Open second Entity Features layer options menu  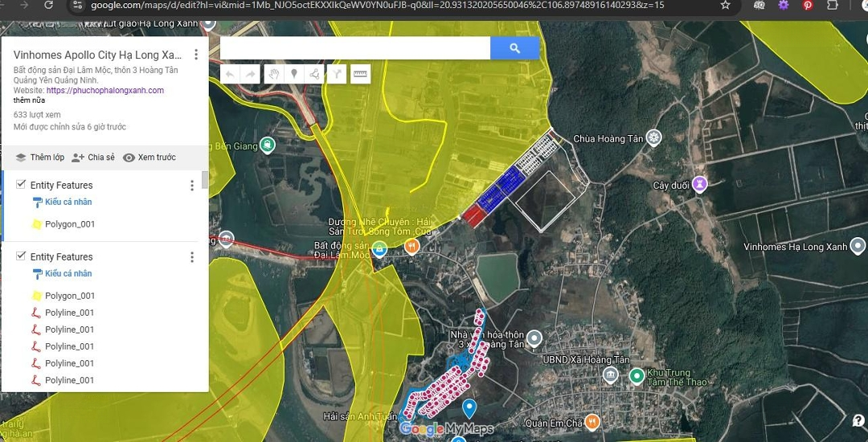(x=192, y=256)
